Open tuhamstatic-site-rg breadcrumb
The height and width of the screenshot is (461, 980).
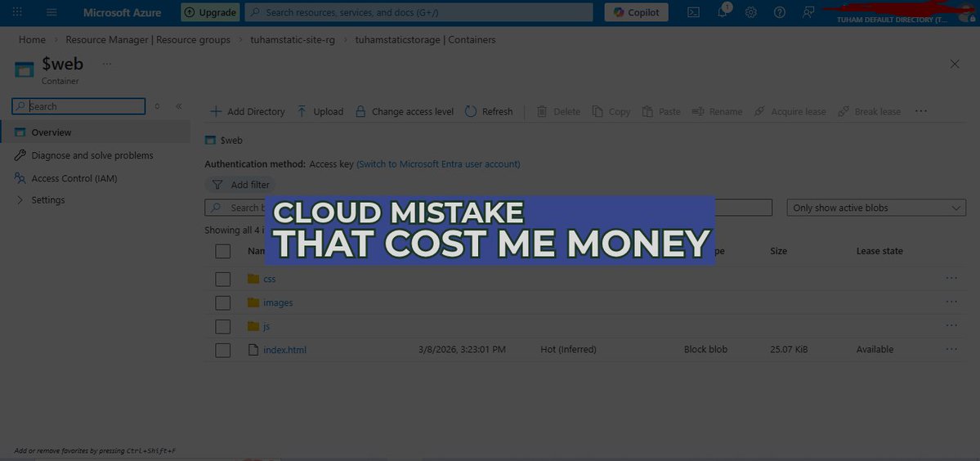[x=293, y=40]
